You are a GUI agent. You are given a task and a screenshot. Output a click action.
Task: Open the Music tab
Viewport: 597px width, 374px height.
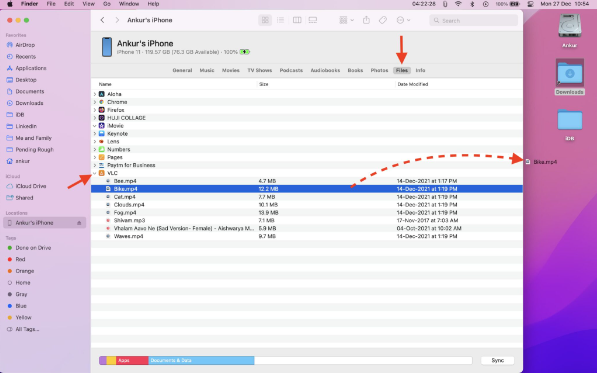[207, 70]
